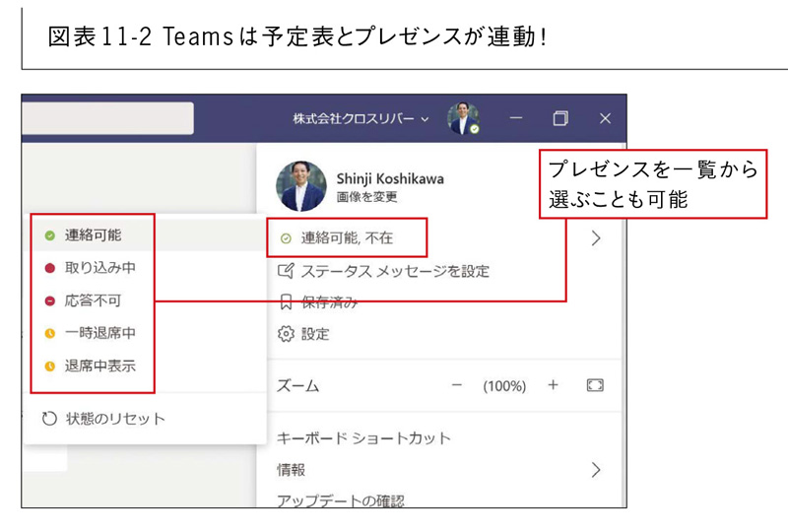Expand the status submenu chevron
The width and height of the screenshot is (788, 532).
[596, 237]
